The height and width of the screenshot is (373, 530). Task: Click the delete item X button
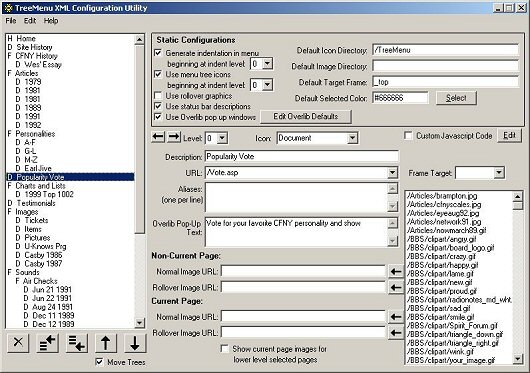18,342
